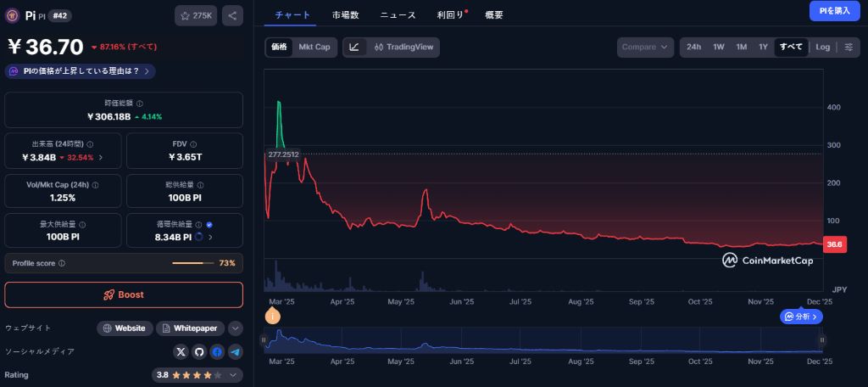The image size is (868, 387).
Task: Add Pi to watchlist with star button
Action: click(196, 15)
